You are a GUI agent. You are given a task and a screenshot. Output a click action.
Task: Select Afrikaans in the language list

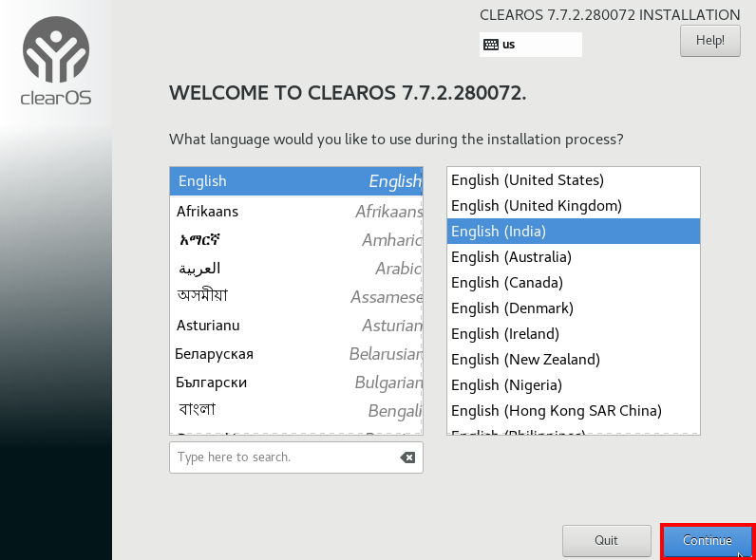click(x=296, y=211)
